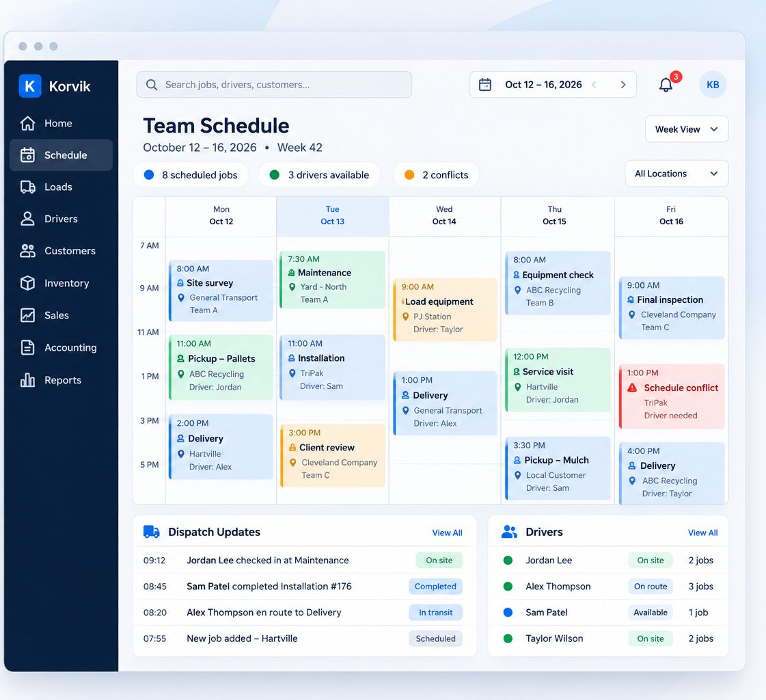Click the Drivers panel people icon
Viewport: 766px width, 700px height.
509,532
